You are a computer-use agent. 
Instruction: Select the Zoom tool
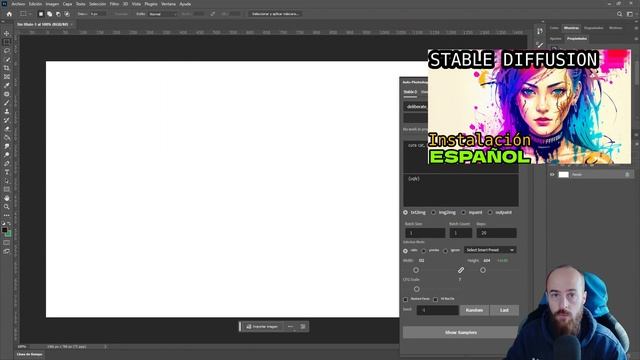[7, 207]
